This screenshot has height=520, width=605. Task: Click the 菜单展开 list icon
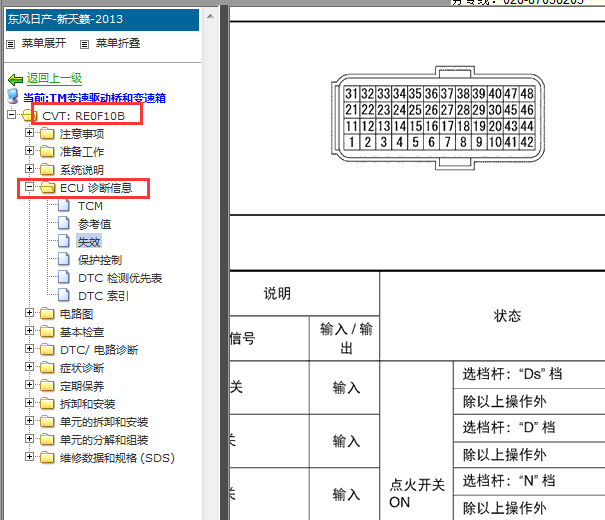11,44
